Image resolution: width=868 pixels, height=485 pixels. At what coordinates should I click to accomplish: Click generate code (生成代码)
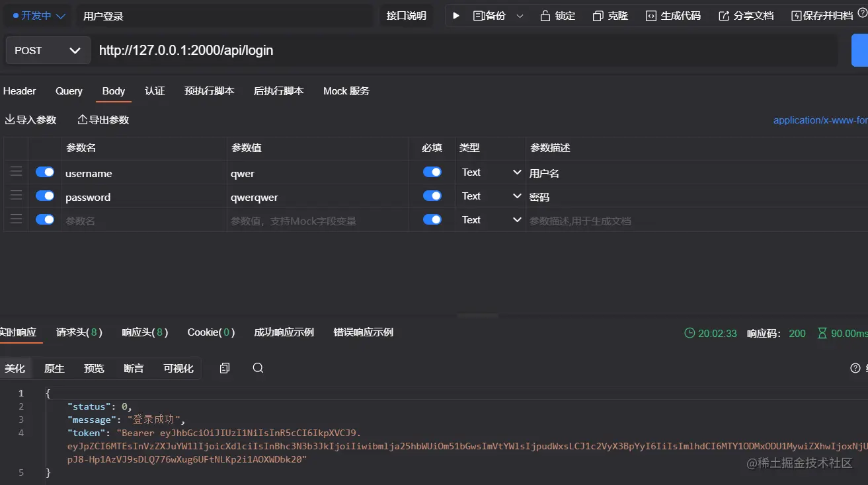pyautogui.click(x=673, y=16)
